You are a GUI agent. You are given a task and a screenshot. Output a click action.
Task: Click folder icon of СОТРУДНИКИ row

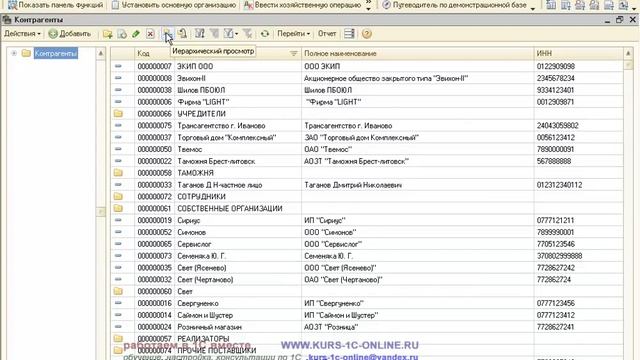click(x=118, y=196)
